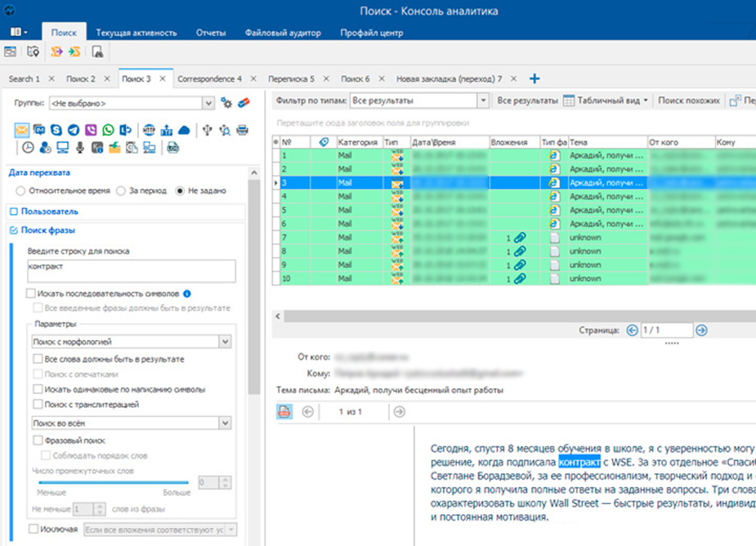Click the results horizontal scrollbar
This screenshot has width=756, height=546.
tap(519, 316)
